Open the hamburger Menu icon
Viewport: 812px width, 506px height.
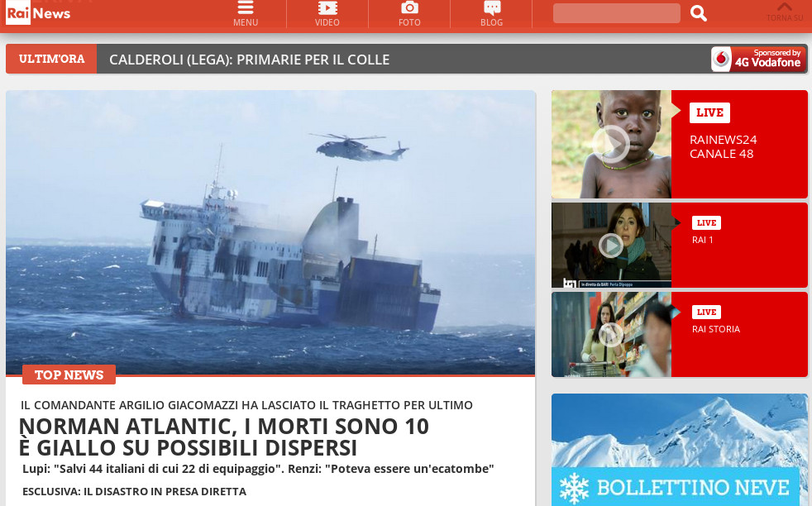click(245, 9)
